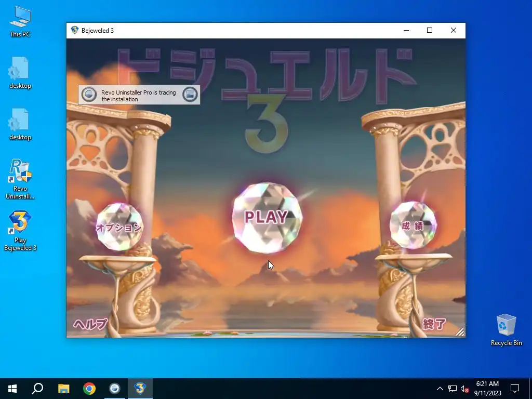Click the muted volume tray icon
Viewport: 532px width, 399px height.
(x=464, y=389)
